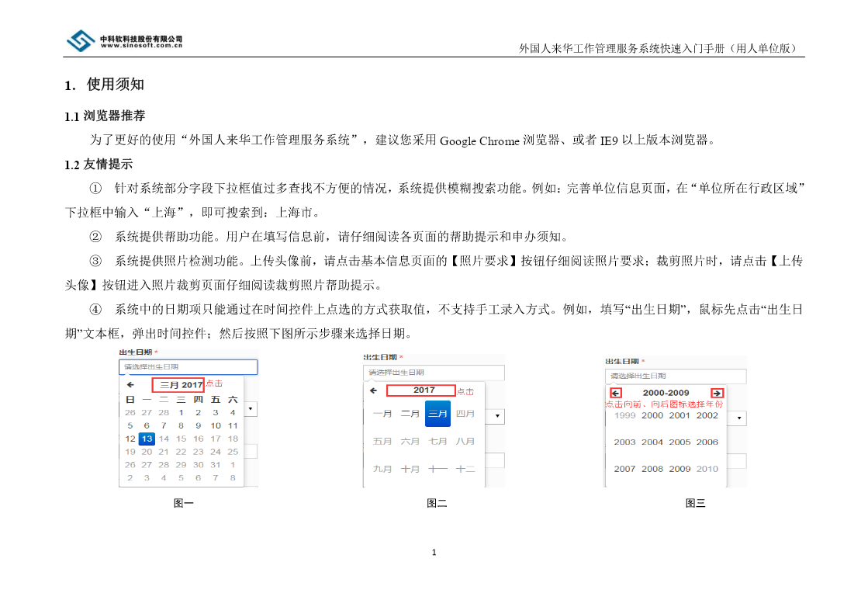
Task: Click the 请选择出生日期 field in 图一
Action: [x=188, y=367]
